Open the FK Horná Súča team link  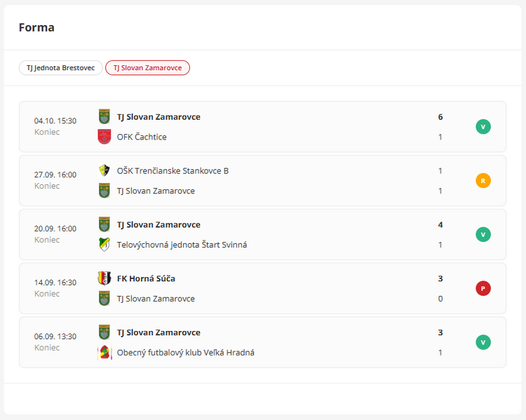pos(146,278)
